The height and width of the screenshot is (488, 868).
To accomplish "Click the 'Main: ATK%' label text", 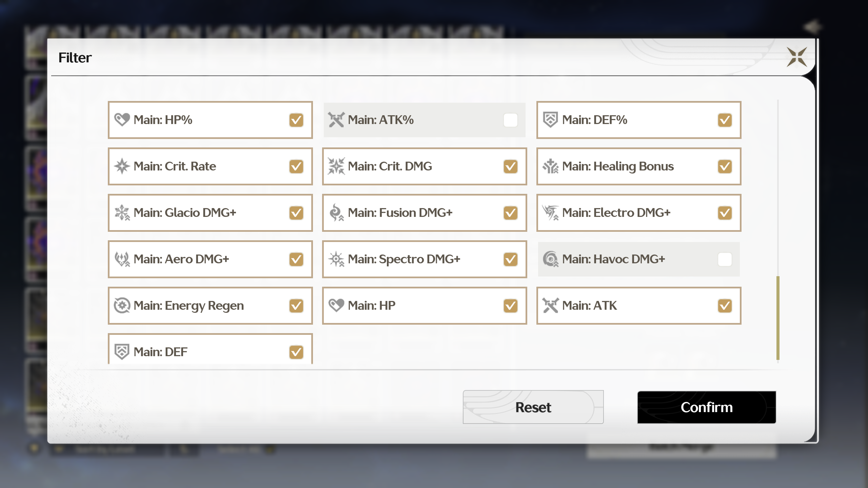I will click(380, 120).
